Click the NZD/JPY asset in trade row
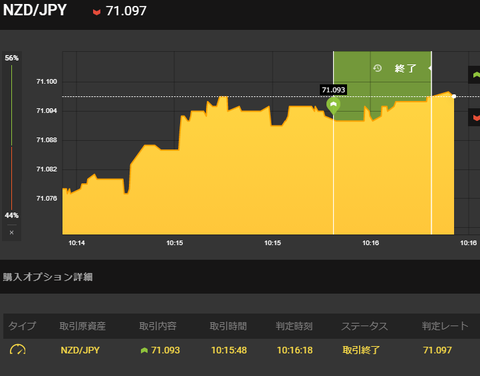480x376 pixels. 80,350
